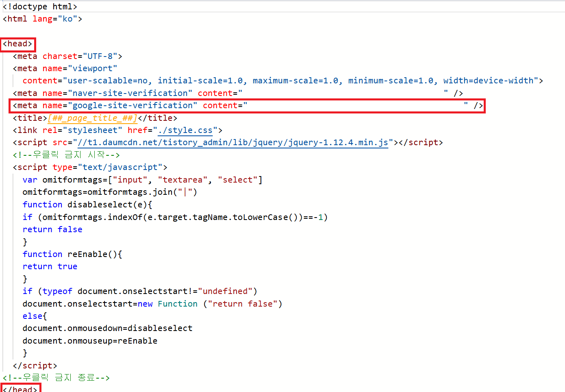Click the html lang="ko" tag

coord(42,19)
